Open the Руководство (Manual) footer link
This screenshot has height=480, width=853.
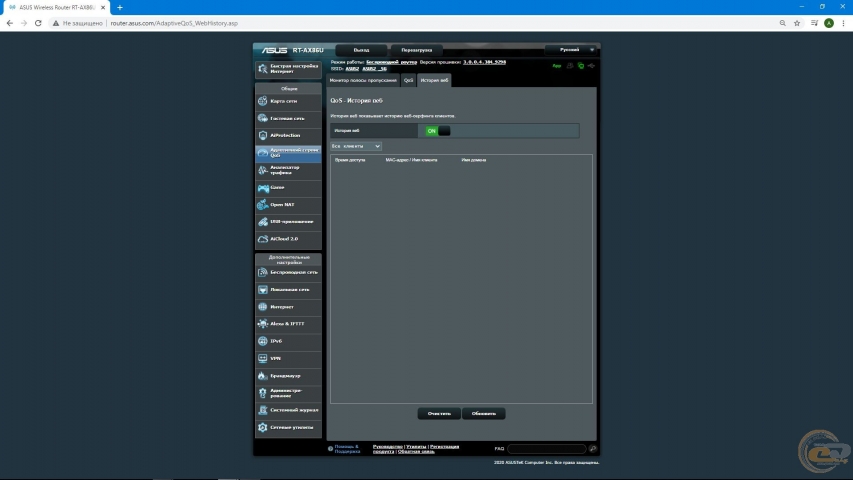(x=388, y=447)
